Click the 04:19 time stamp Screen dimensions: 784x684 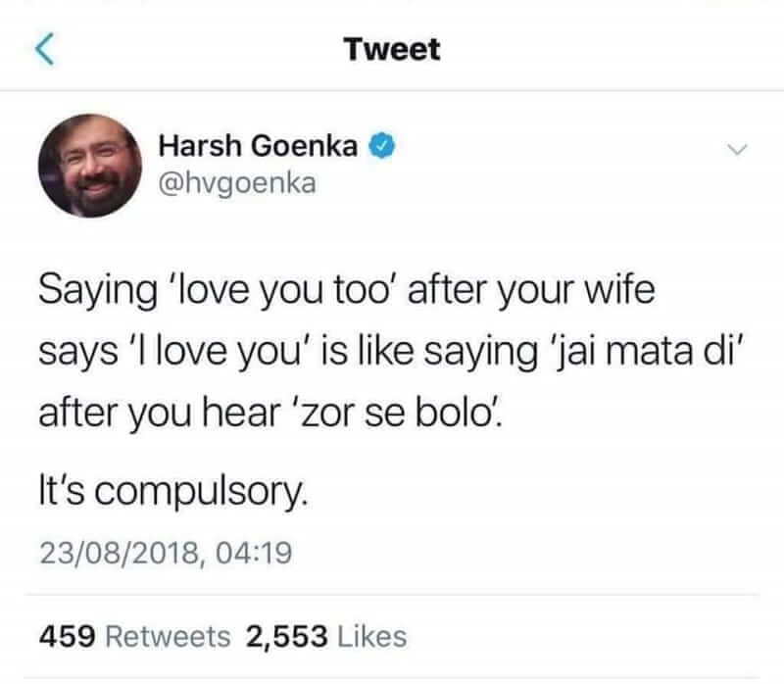pos(254,553)
